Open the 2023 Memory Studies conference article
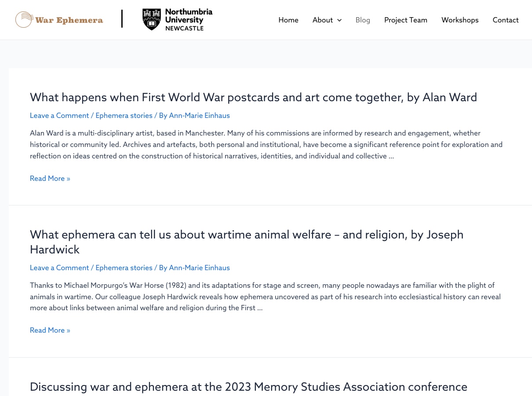 pyautogui.click(x=248, y=387)
